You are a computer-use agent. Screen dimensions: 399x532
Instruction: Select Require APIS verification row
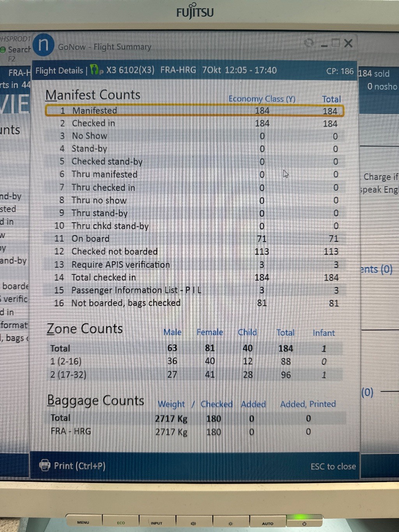(194, 265)
